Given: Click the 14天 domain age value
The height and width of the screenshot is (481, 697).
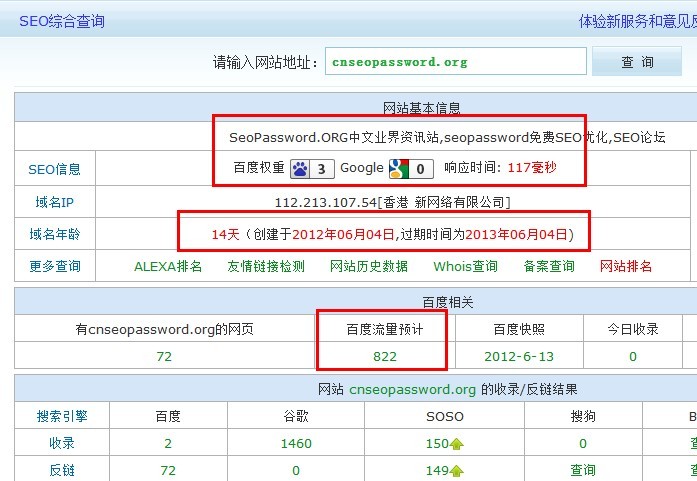Looking at the screenshot, I should (x=225, y=234).
